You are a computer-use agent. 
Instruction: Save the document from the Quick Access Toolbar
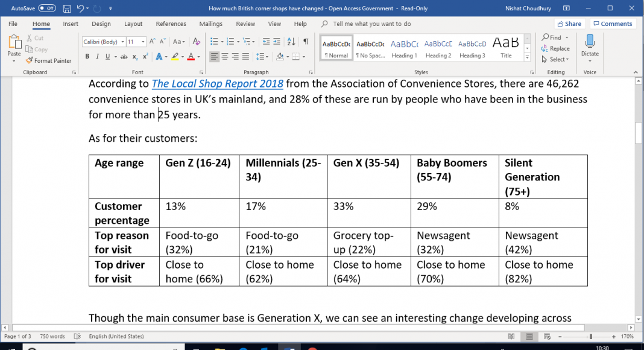tap(66, 8)
